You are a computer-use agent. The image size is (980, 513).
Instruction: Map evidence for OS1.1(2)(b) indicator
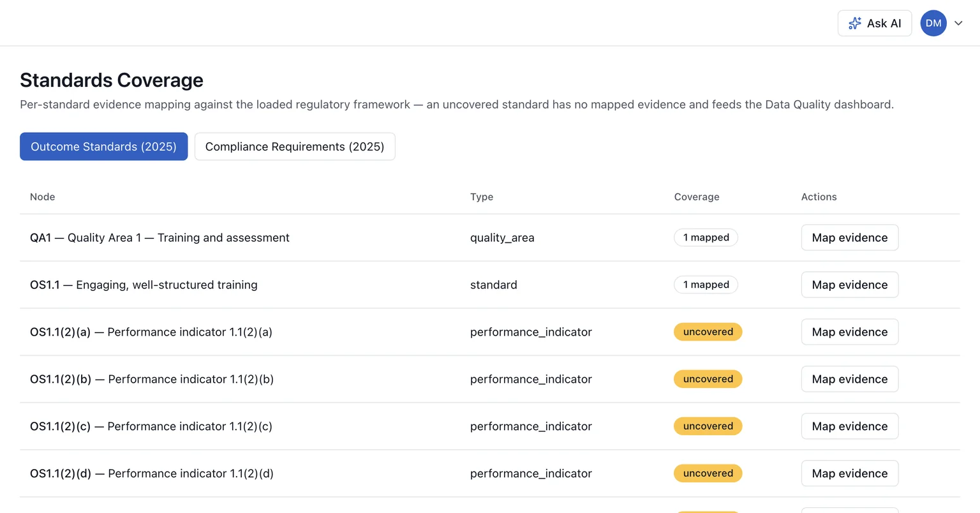pyautogui.click(x=850, y=379)
